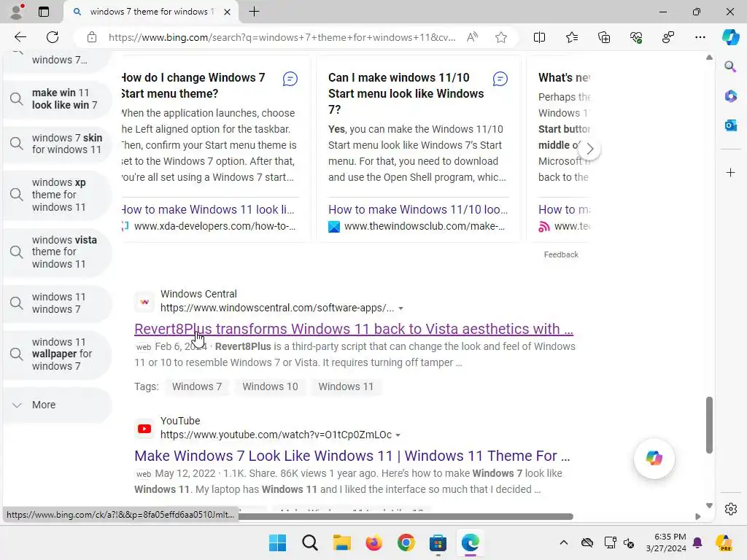Open the tab actions menu icon

[x=44, y=12]
